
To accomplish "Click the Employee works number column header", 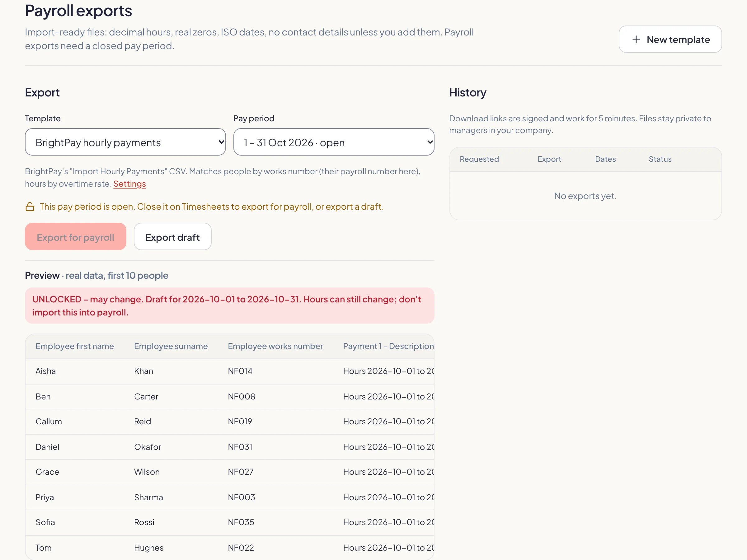I will (x=275, y=346).
